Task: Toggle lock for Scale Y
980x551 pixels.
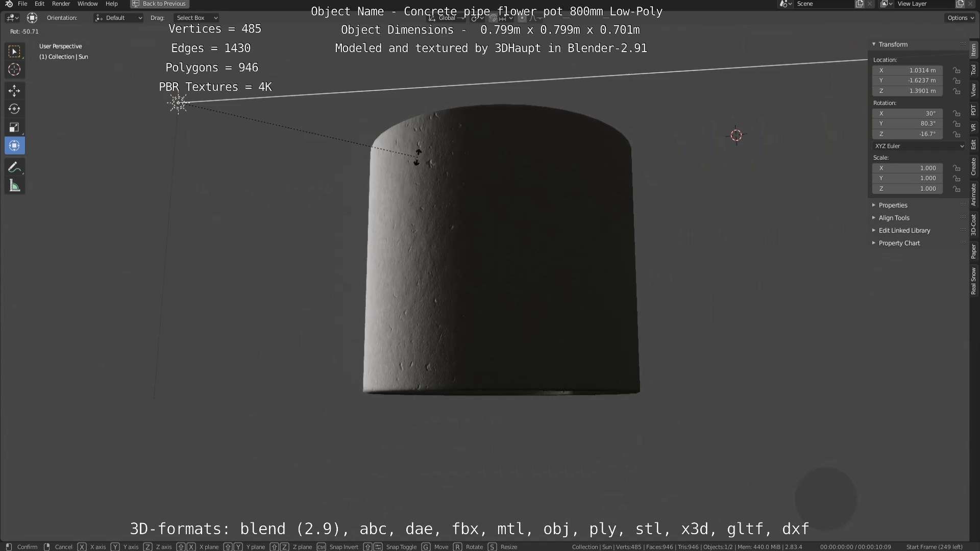Action: click(957, 178)
